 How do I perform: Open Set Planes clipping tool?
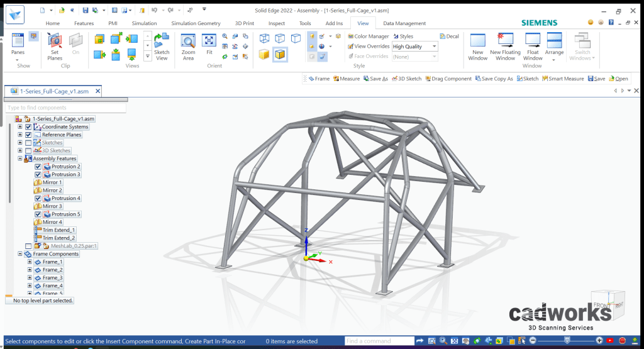point(55,46)
